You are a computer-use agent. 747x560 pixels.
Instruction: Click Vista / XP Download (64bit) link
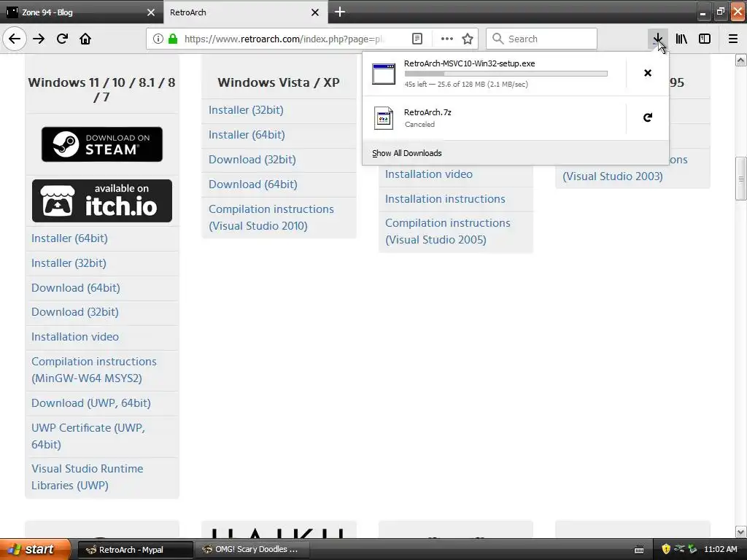[253, 184]
